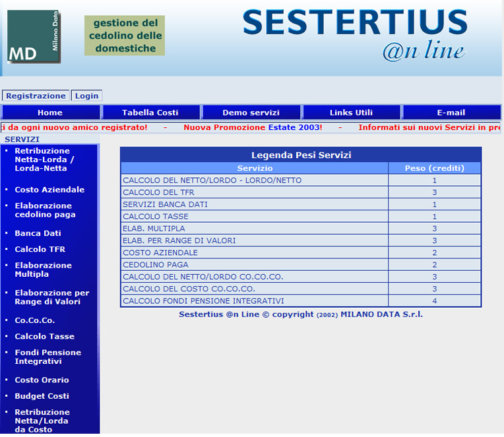The width and height of the screenshot is (504, 437).
Task: Open Retribuzione Netta/Lorda da Costo link
Action: pos(42,421)
